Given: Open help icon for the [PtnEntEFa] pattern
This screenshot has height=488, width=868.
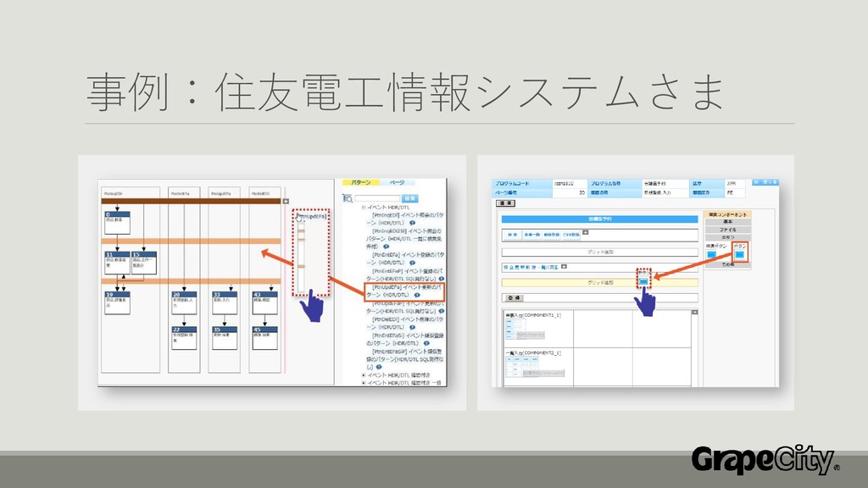Looking at the screenshot, I should coord(412,263).
